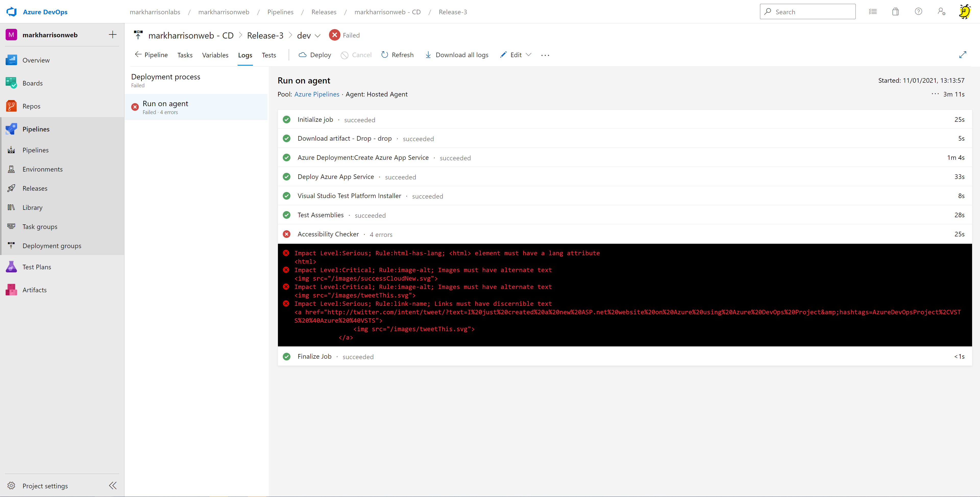Open Test Plans flask icon
Viewport: 980px width, 497px height.
(11, 267)
